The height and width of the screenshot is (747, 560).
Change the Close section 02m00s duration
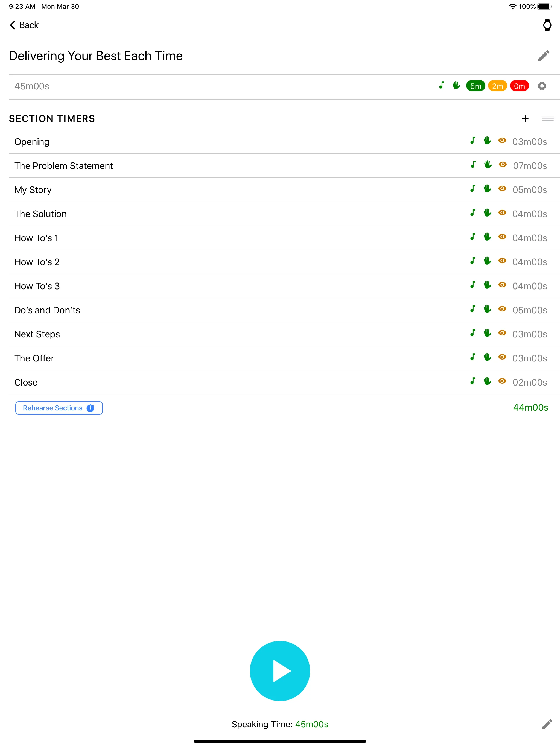530,382
